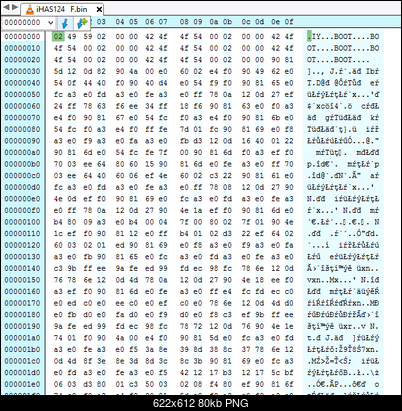
Task: Click the first '74' byte in row 000001a0
Action: [58, 338]
